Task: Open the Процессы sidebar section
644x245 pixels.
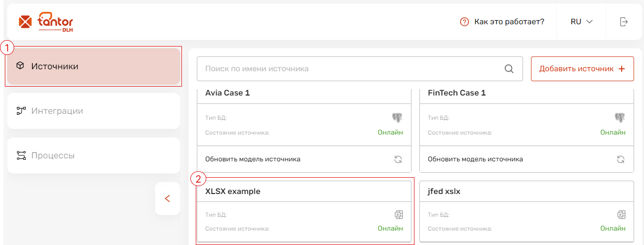Action: coord(94,155)
